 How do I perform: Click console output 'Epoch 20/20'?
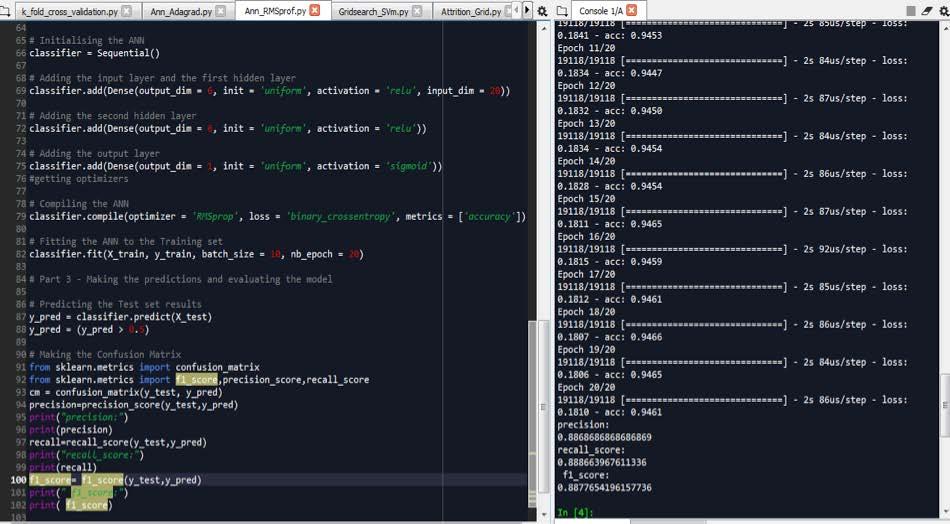click(x=586, y=387)
